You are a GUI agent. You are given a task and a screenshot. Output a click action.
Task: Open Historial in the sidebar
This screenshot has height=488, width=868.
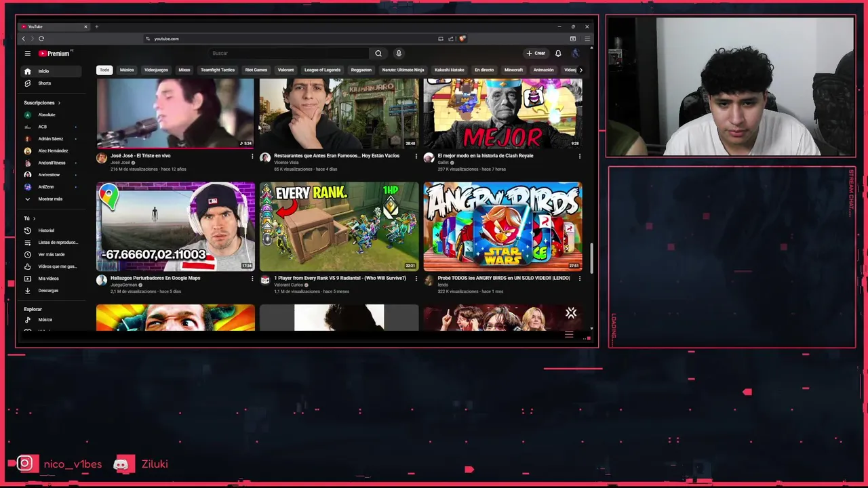click(52, 230)
